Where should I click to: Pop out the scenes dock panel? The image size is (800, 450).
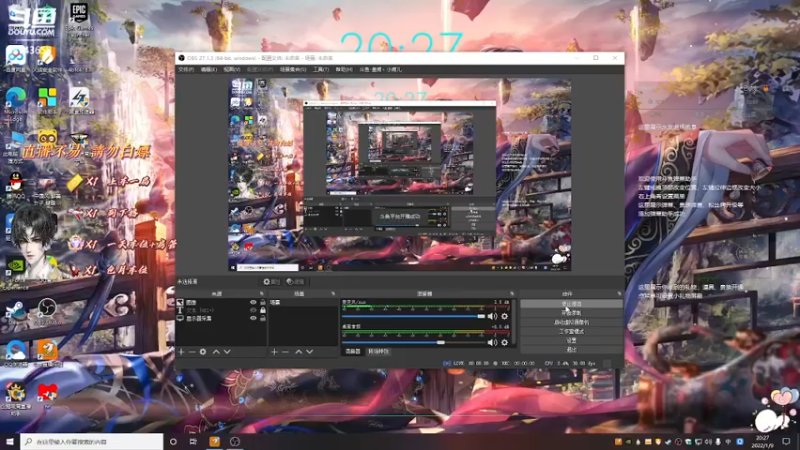pos(333,294)
